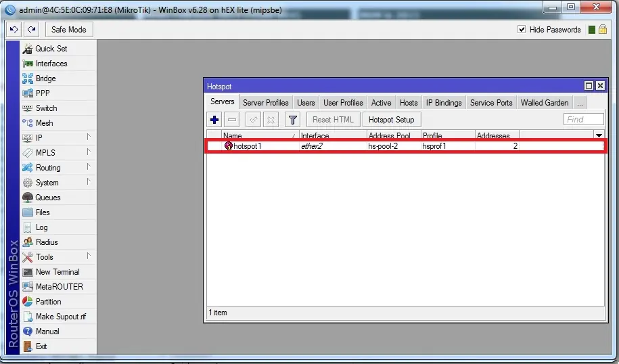Open the Partition section
Viewport: 619px width, 364px height.
click(58, 302)
